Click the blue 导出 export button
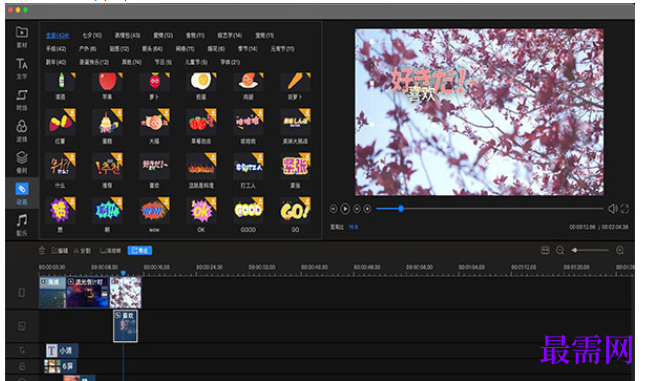 point(140,250)
